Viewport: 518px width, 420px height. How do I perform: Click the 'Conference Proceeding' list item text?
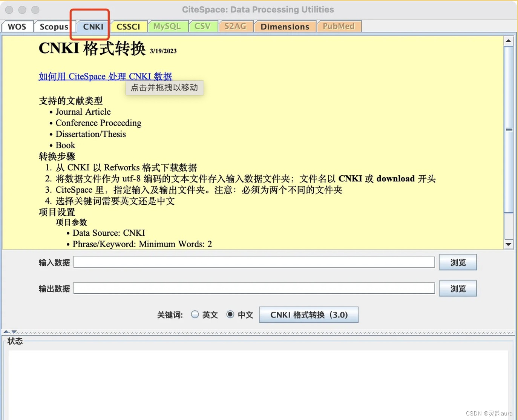(98, 123)
